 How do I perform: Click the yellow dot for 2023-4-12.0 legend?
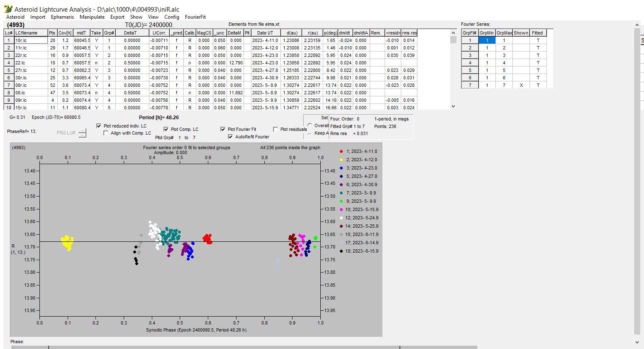click(341, 160)
